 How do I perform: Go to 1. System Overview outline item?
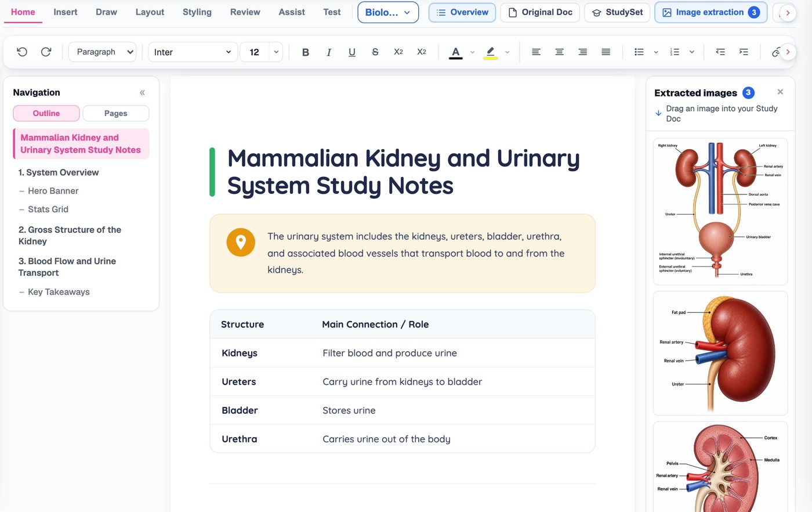click(59, 172)
